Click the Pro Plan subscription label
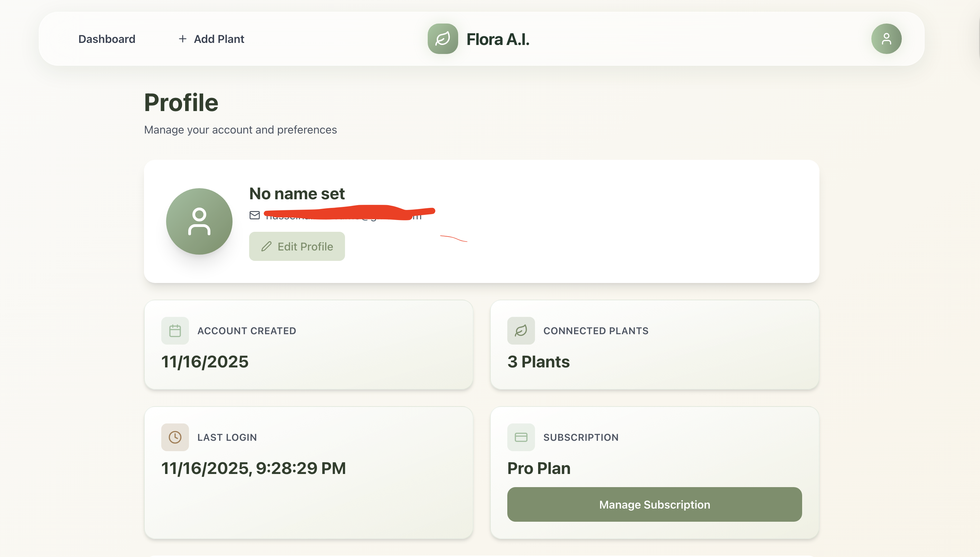The width and height of the screenshot is (980, 557). pyautogui.click(x=538, y=468)
